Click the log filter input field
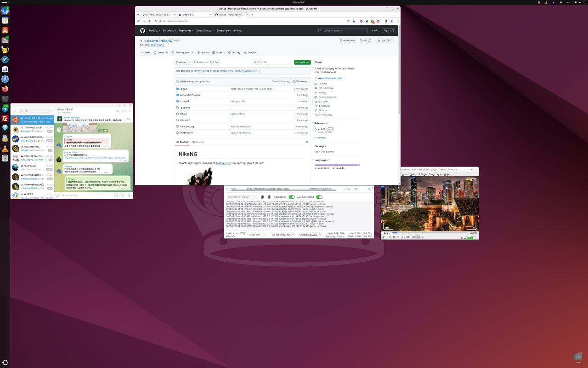Image resolution: width=588 pixels, height=368 pixels. [243, 197]
